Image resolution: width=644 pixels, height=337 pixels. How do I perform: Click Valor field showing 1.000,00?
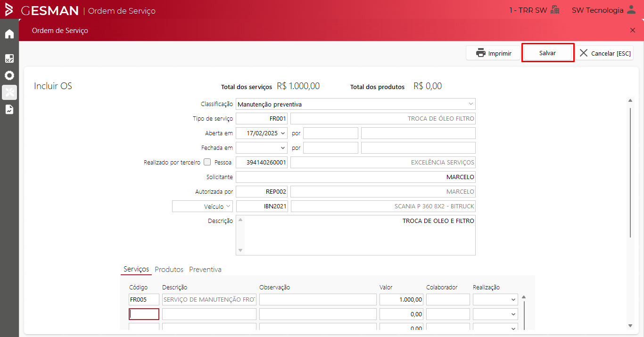coord(401,300)
